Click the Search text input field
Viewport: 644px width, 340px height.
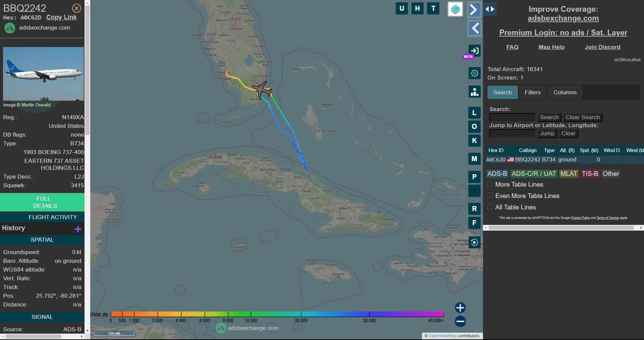(x=512, y=117)
